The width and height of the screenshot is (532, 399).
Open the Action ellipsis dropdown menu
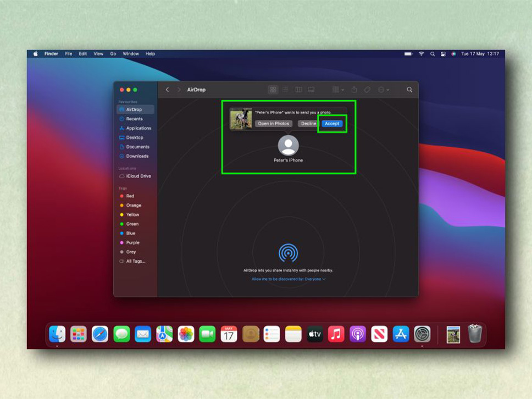point(384,90)
